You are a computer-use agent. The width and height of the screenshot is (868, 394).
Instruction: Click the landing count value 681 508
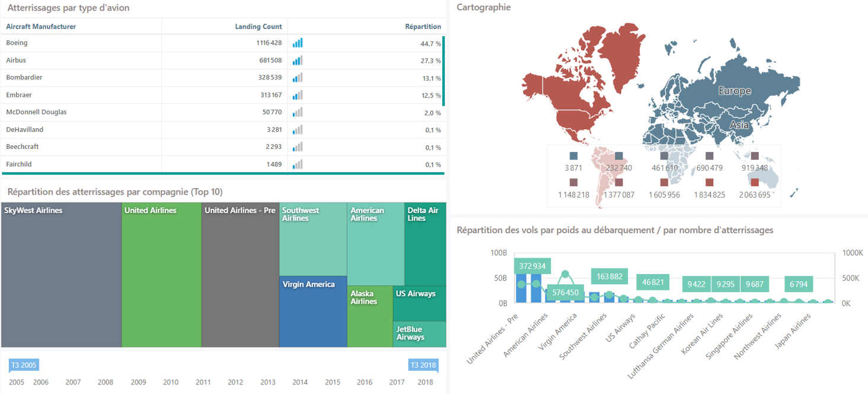click(x=271, y=61)
